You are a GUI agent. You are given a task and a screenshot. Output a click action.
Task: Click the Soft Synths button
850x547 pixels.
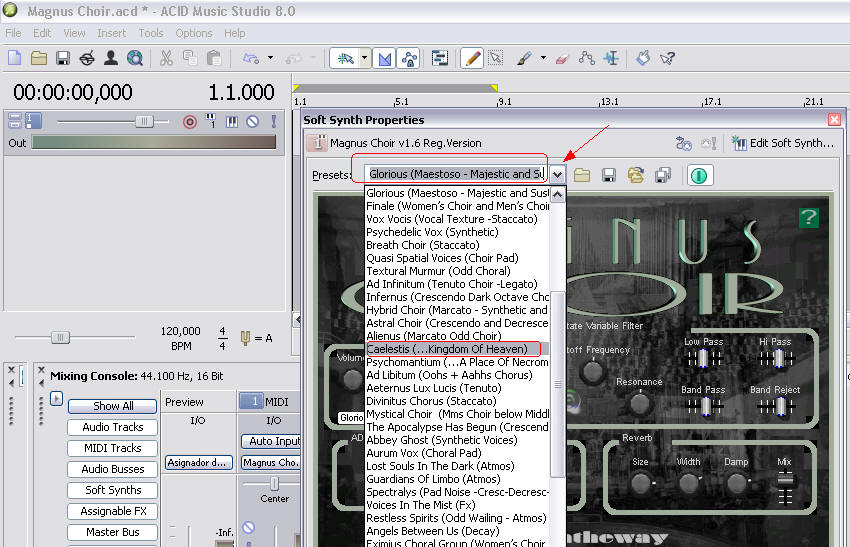(113, 490)
